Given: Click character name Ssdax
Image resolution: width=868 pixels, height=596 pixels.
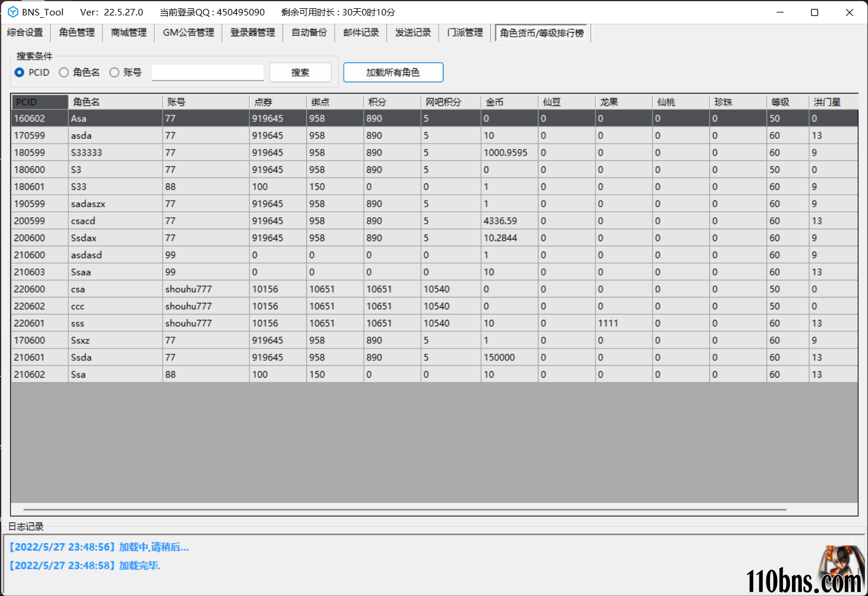Looking at the screenshot, I should coord(116,238).
